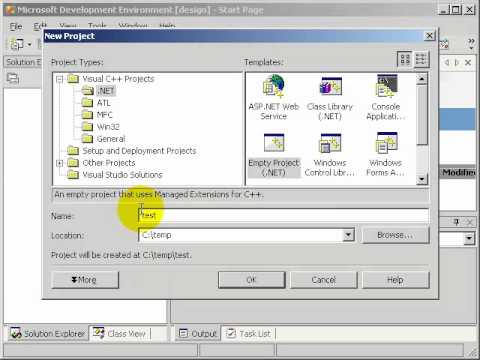
Task: Click the New Project toolbar icon in main window
Action: [17, 44]
